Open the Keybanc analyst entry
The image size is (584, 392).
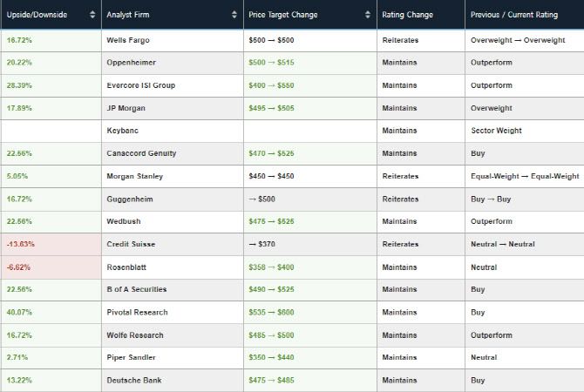tap(123, 131)
